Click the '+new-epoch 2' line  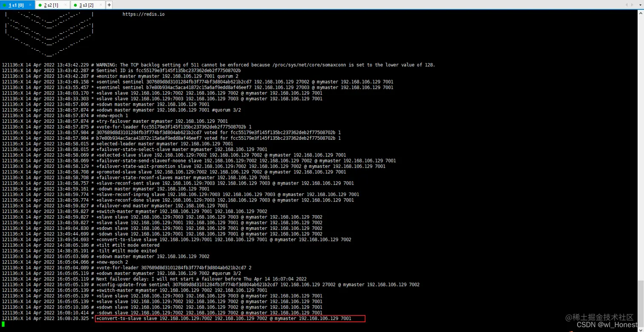point(65,262)
